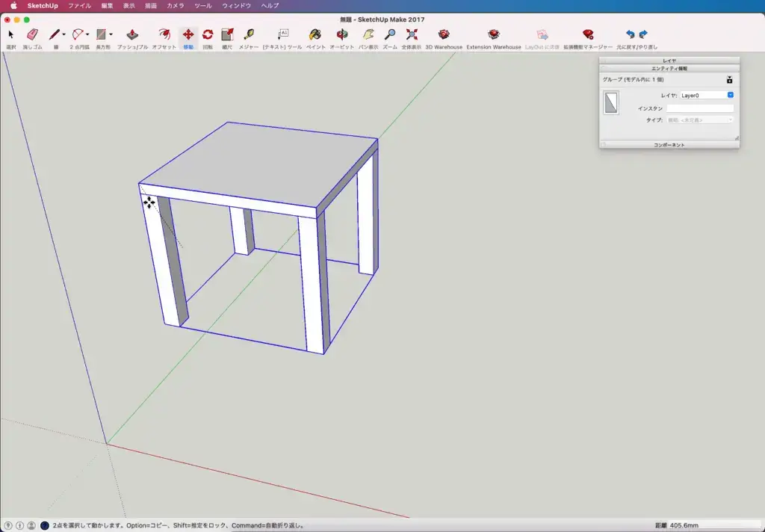Click the group material swatch in エンティティ情報
This screenshot has width=765, height=532.
(x=611, y=102)
